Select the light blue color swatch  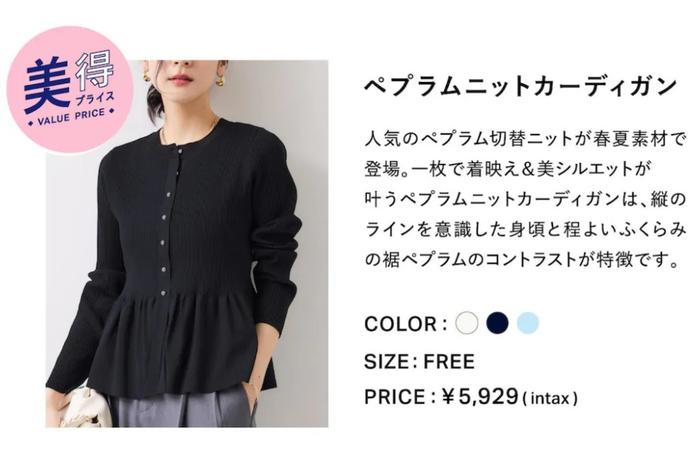528,322
